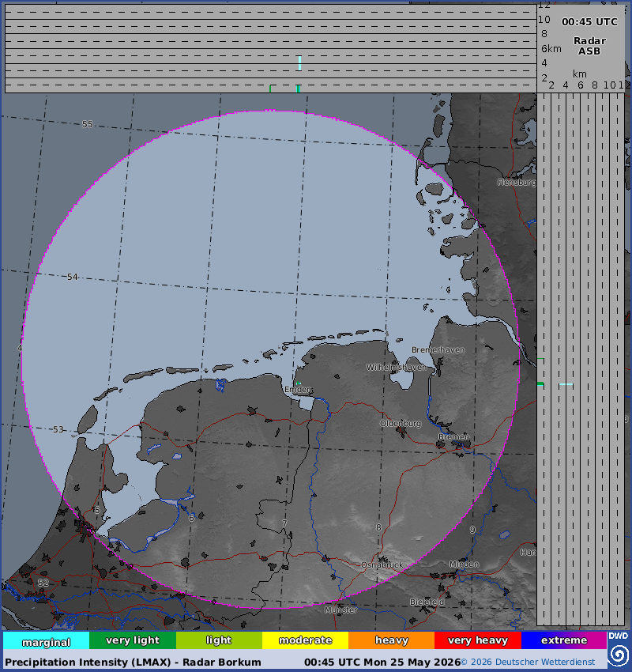The height and width of the screenshot is (672, 632).
Task: Choose the moderate yellow legend swatch
Action: pyautogui.click(x=305, y=640)
